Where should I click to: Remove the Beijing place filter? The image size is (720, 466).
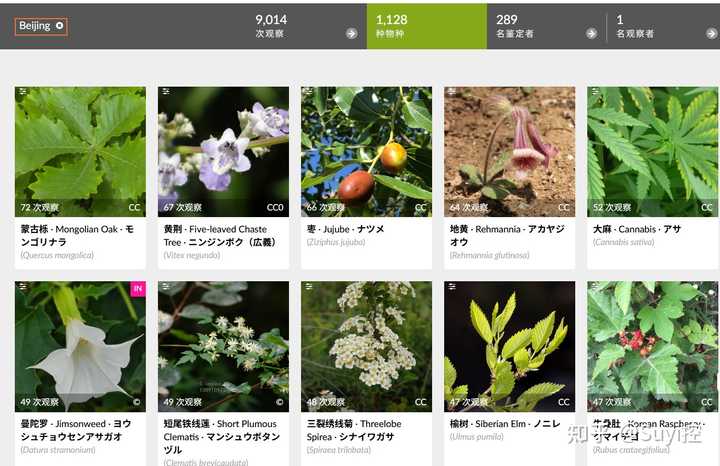(x=60, y=26)
